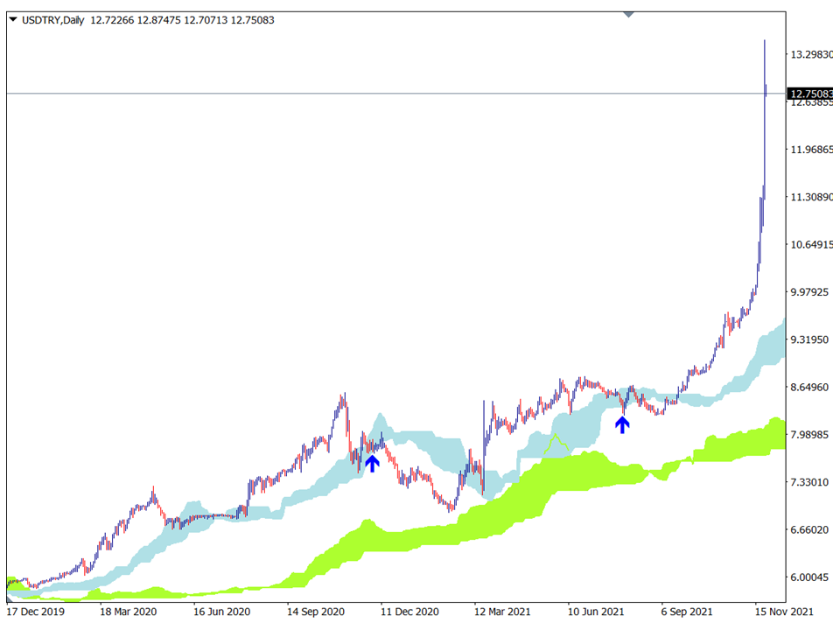Select the 9.97925 level on price axis
Screen dimensions: 840x630
(813, 292)
